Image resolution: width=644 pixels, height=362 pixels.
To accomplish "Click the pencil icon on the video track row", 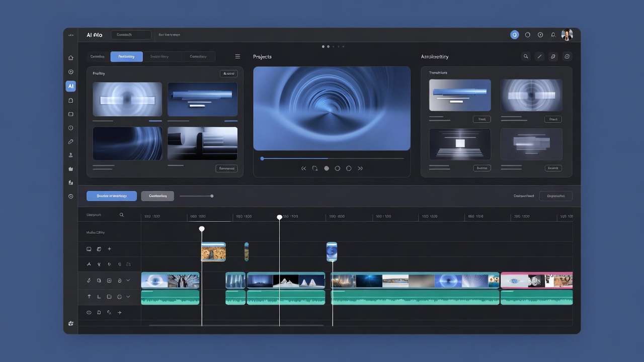I will click(x=89, y=280).
